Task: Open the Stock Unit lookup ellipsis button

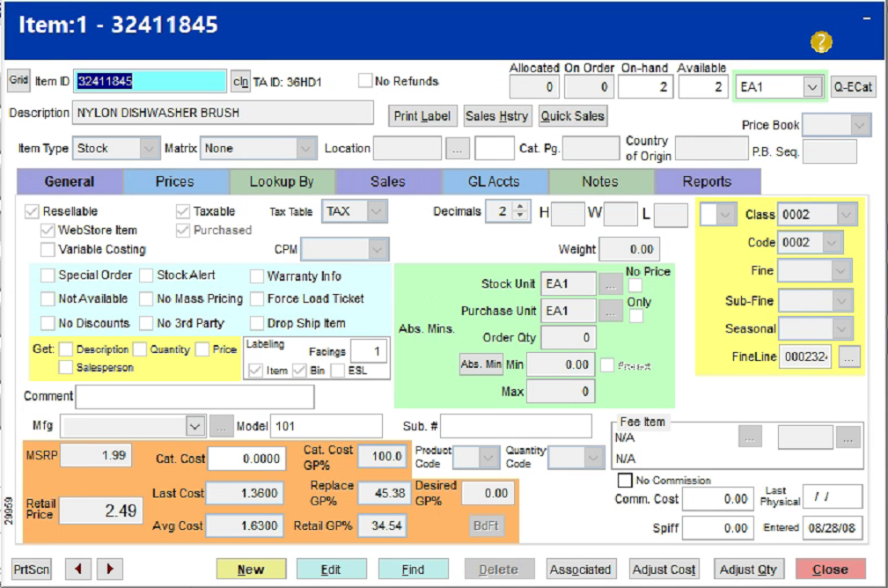Action: [x=610, y=283]
